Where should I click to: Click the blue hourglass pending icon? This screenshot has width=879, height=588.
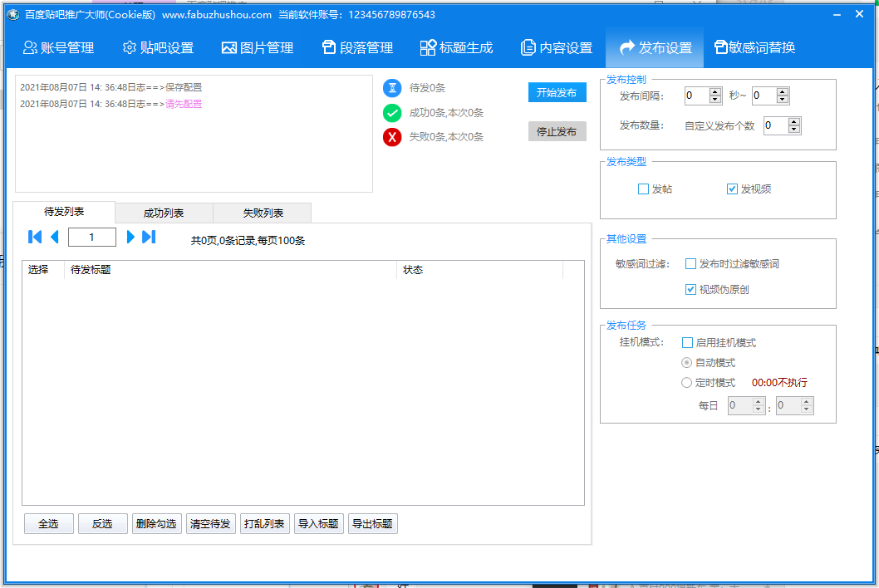[392, 88]
